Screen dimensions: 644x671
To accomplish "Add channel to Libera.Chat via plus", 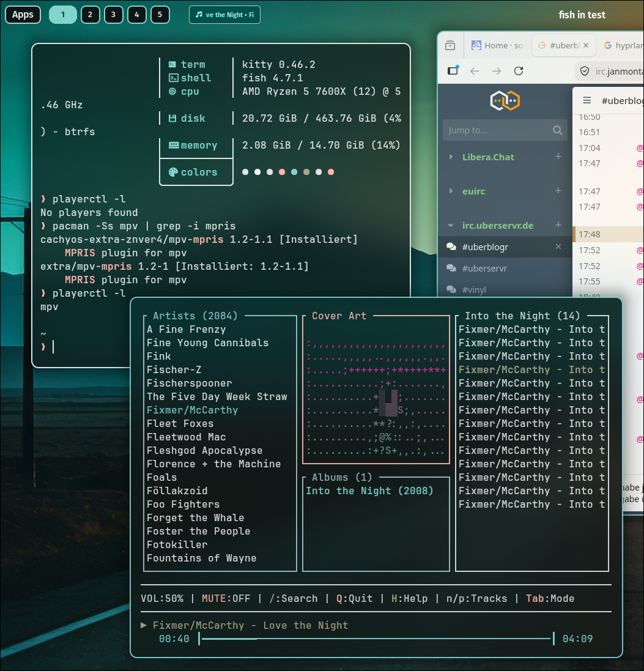I will 558,156.
